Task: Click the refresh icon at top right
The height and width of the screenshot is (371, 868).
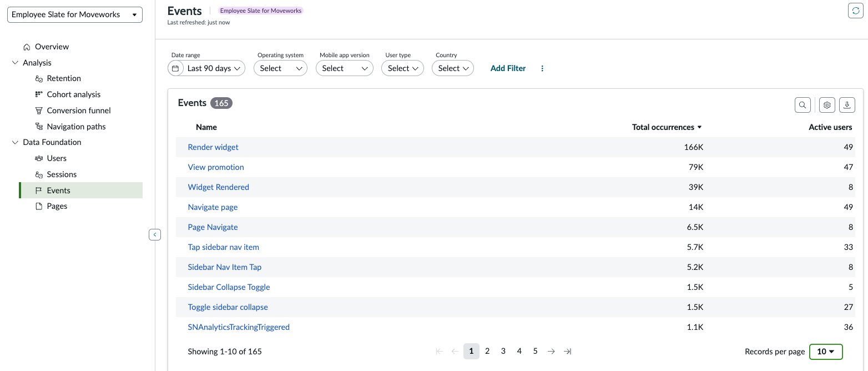Action: [855, 11]
